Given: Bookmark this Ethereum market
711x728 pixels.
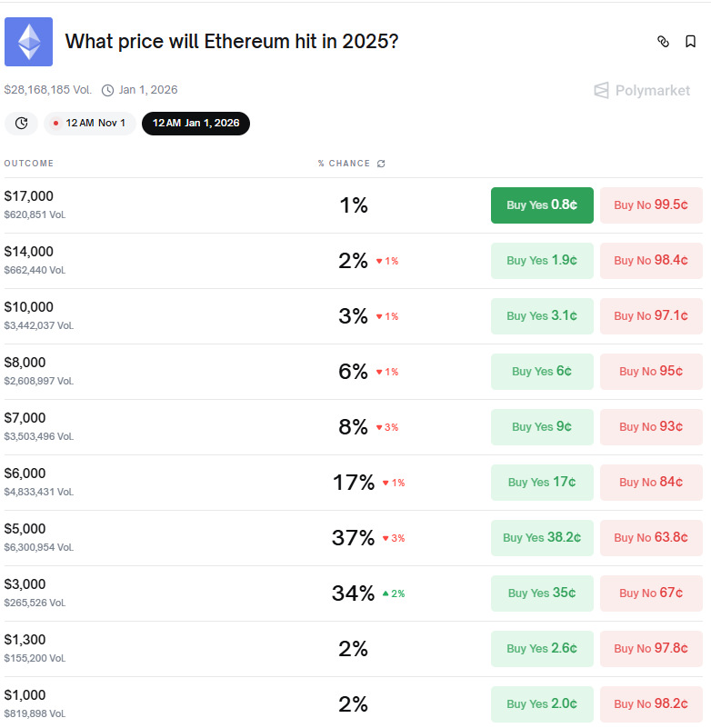Looking at the screenshot, I should click(x=691, y=42).
